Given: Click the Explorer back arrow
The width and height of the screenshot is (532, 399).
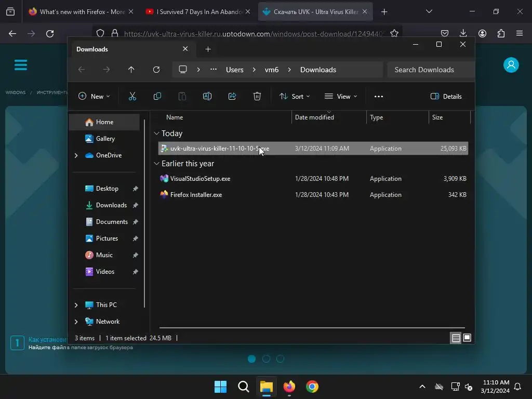Looking at the screenshot, I should 82,70.
